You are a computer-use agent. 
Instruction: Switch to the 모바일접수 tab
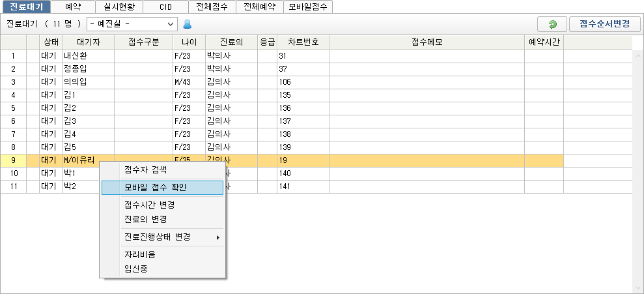pos(308,7)
